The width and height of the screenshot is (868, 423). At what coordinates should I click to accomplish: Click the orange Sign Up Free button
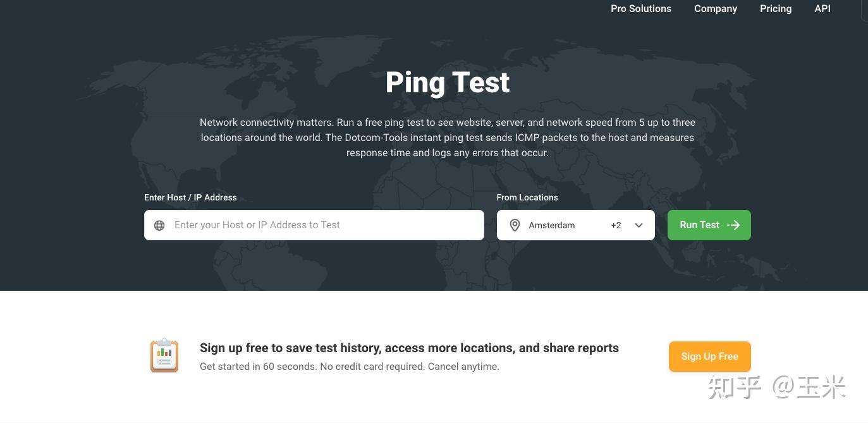(x=709, y=357)
